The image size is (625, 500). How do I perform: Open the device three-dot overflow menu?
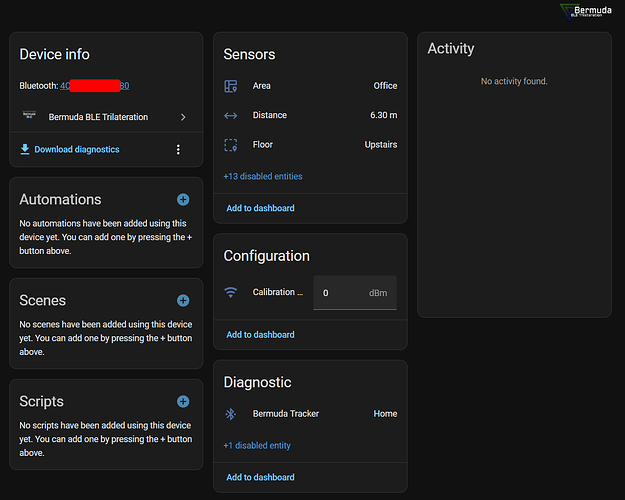tap(178, 150)
